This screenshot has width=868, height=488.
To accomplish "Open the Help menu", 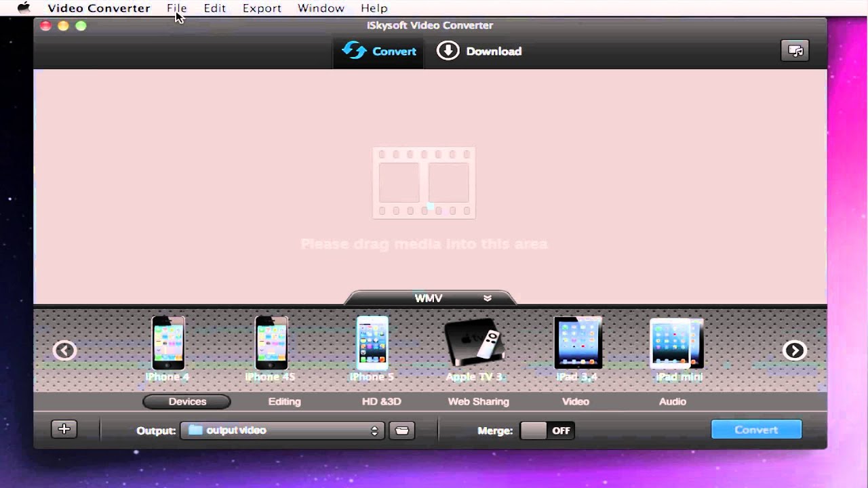I will click(x=374, y=8).
